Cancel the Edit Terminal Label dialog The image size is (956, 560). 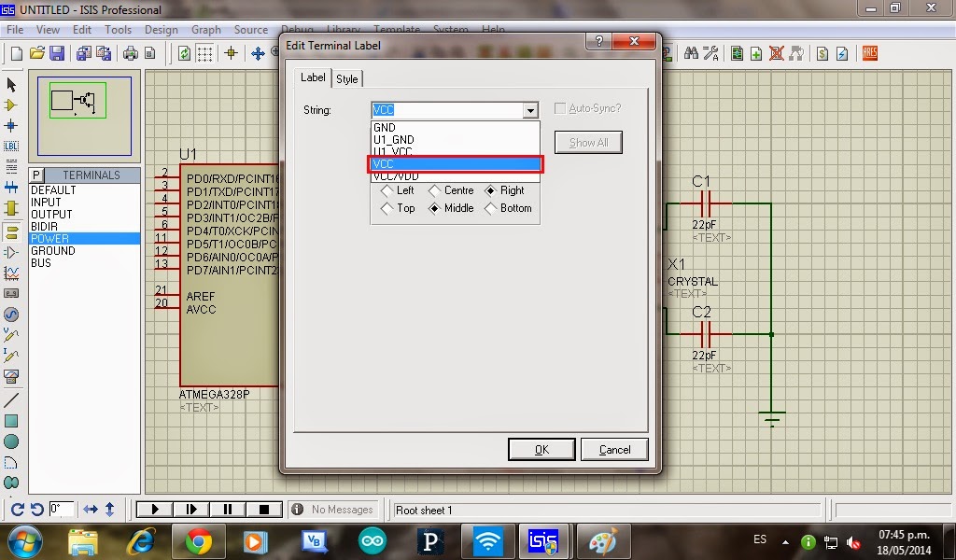pyautogui.click(x=614, y=449)
